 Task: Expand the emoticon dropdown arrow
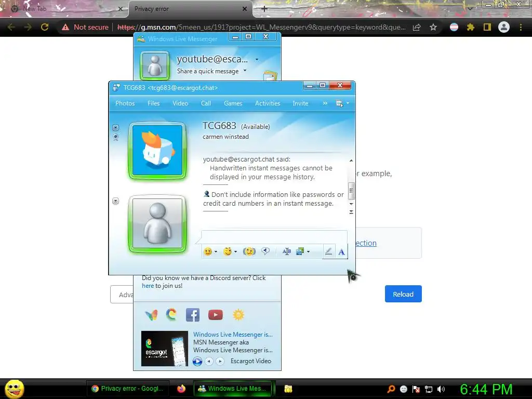click(216, 252)
